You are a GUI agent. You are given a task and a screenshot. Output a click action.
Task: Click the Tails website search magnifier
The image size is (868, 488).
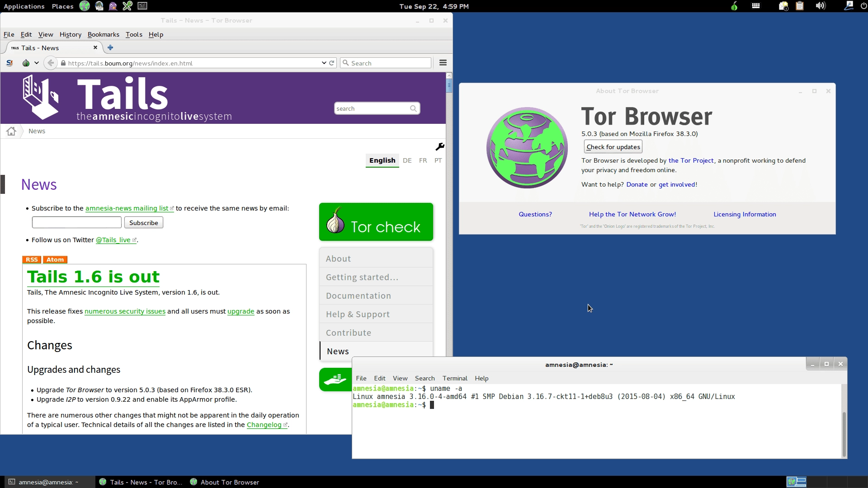(x=413, y=108)
